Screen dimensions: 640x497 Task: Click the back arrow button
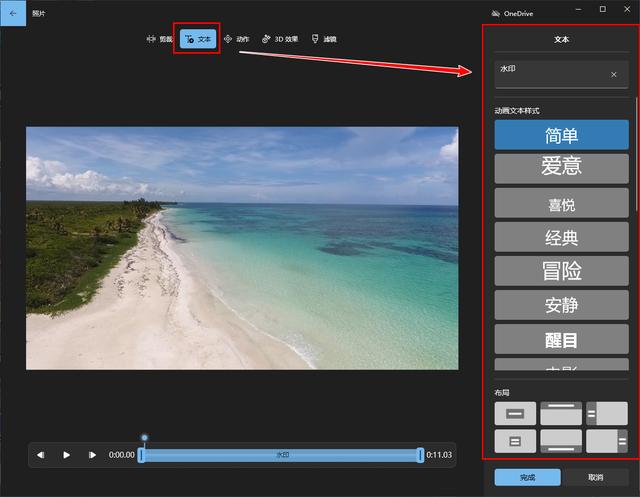[x=13, y=13]
